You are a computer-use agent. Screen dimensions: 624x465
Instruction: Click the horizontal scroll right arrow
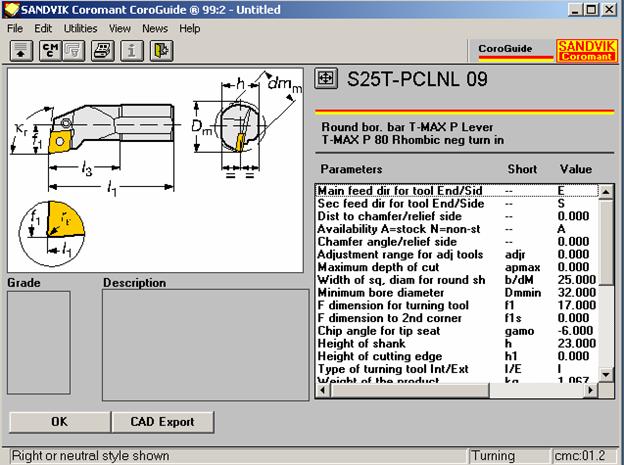click(x=591, y=391)
